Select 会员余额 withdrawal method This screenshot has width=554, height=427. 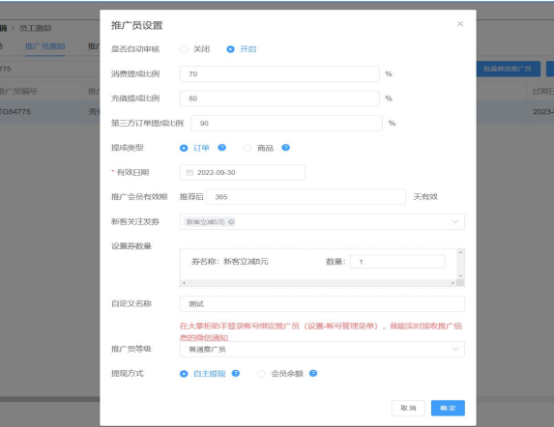pyautogui.click(x=261, y=374)
